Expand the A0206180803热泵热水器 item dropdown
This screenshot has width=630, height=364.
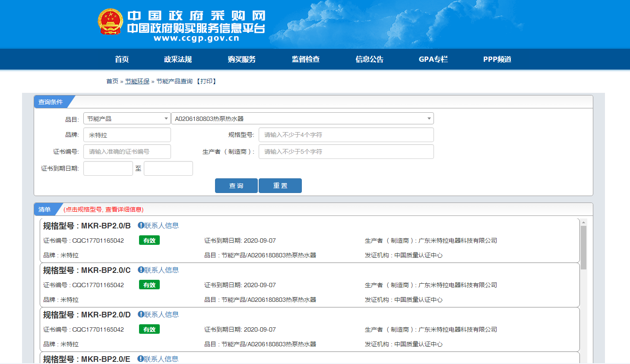(302, 118)
